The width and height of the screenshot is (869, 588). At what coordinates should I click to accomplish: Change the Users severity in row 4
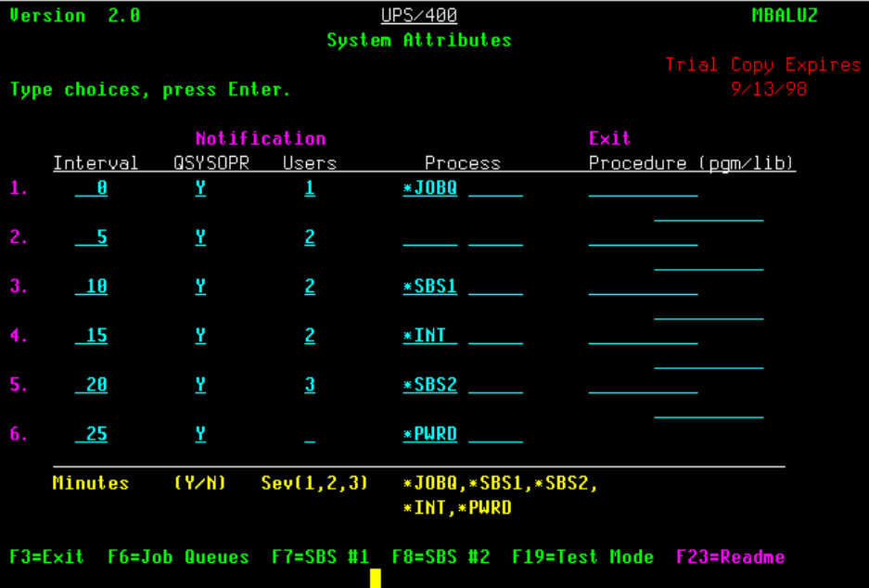pyautogui.click(x=310, y=336)
